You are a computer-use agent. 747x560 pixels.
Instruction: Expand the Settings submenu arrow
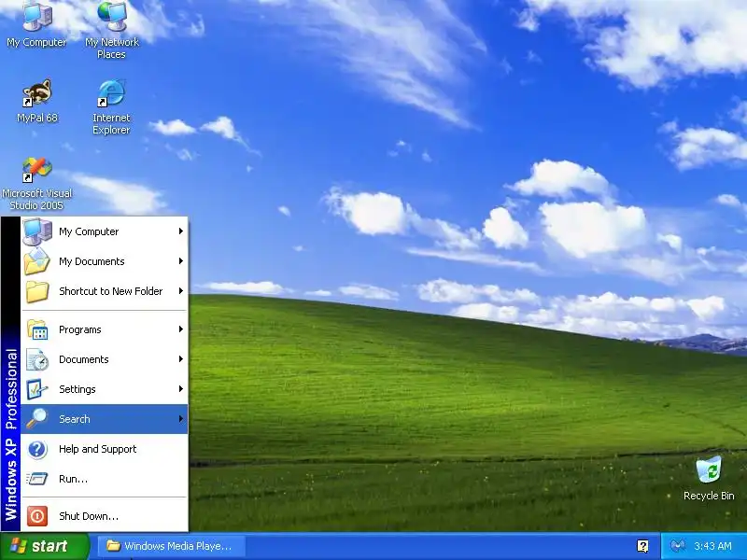(181, 389)
